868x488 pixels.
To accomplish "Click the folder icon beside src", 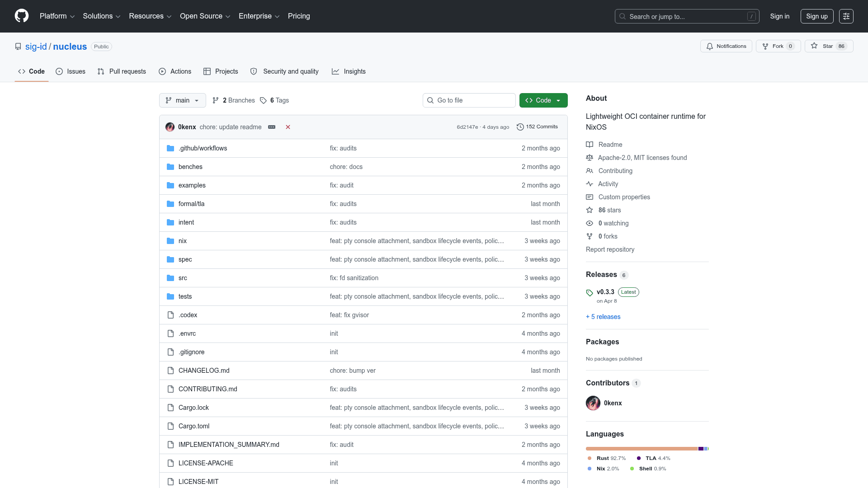I will (170, 278).
